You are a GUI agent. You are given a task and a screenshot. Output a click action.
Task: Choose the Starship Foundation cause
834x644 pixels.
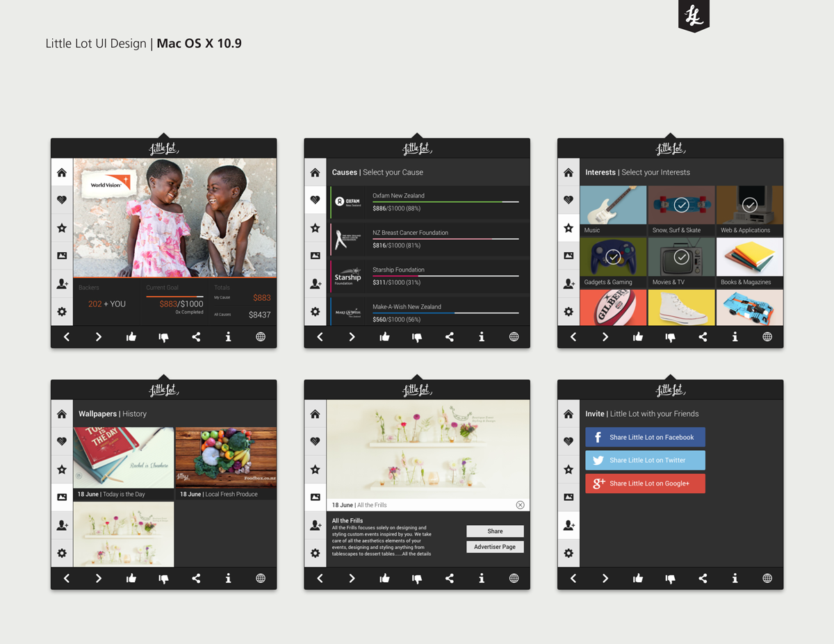430,276
